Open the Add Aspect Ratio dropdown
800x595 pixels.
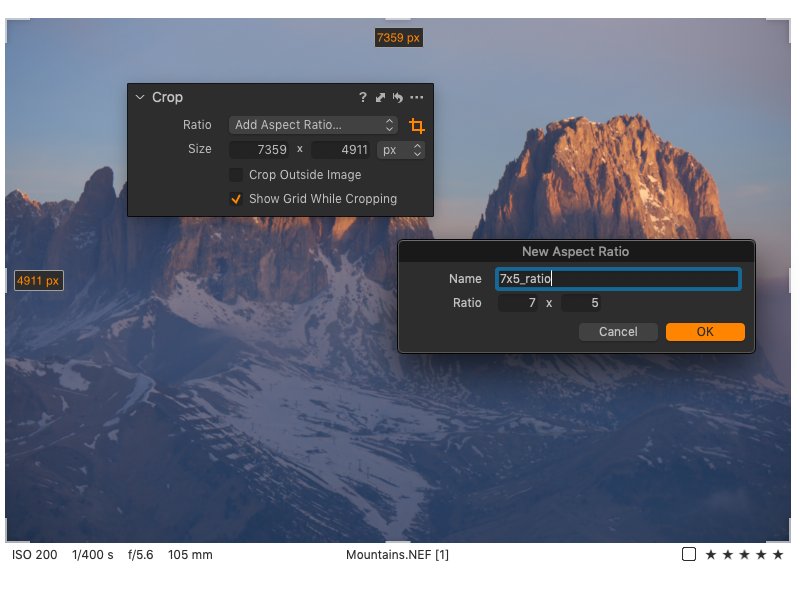click(x=313, y=125)
